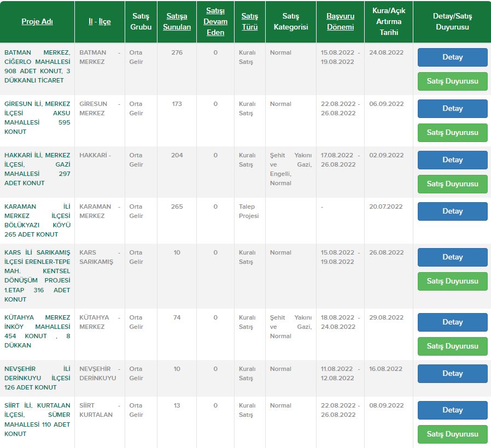Image resolution: width=491 pixels, height=448 pixels.
Task: Open Detay for Giresun Aksu project
Action: tap(452, 109)
